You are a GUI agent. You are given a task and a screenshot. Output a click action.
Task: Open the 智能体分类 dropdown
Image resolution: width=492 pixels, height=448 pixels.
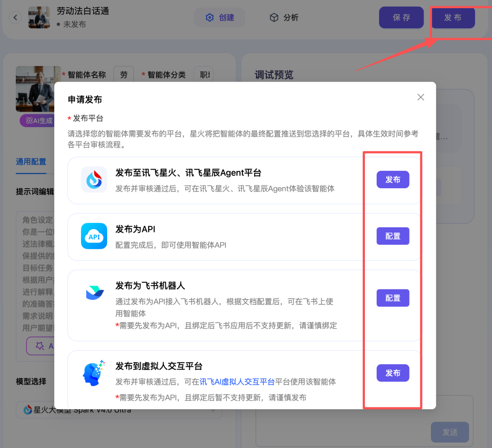pyautogui.click(x=204, y=75)
